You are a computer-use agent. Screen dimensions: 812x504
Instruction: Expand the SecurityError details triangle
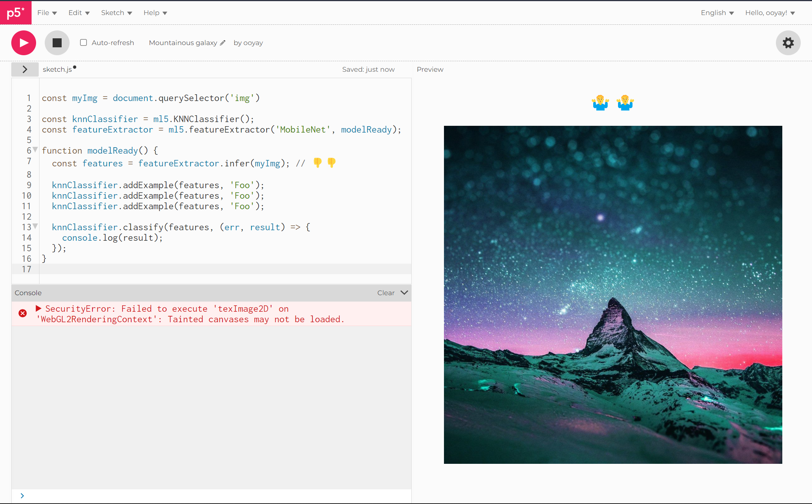pos(38,308)
